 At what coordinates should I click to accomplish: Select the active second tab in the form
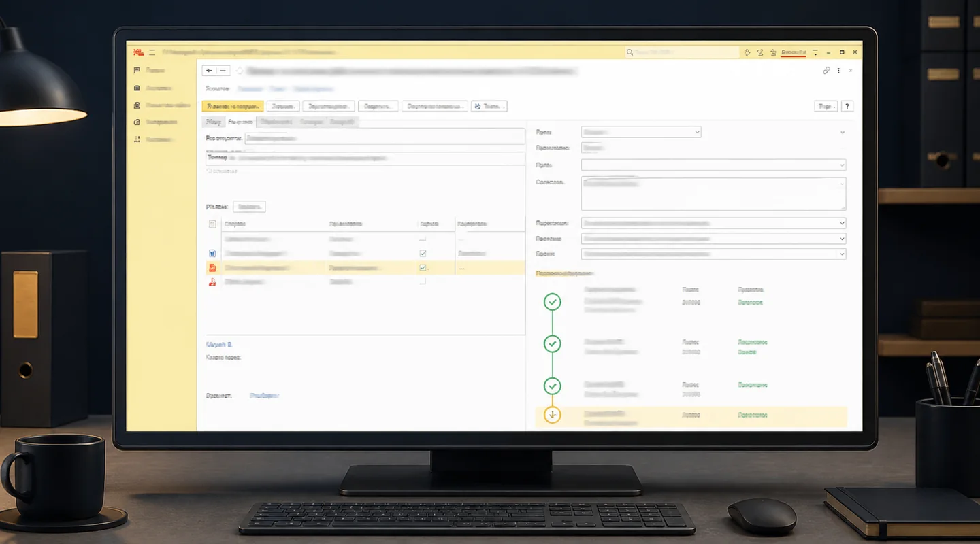click(x=240, y=122)
